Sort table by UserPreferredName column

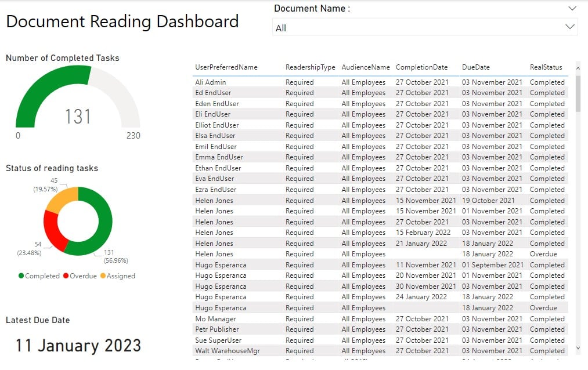(226, 67)
